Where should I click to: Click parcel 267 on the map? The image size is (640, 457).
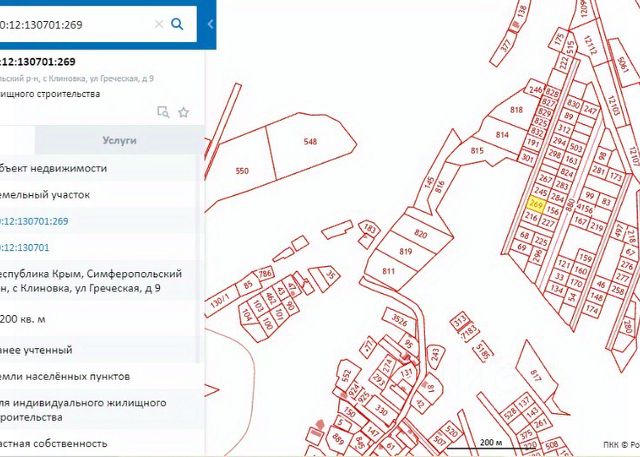tap(545, 178)
